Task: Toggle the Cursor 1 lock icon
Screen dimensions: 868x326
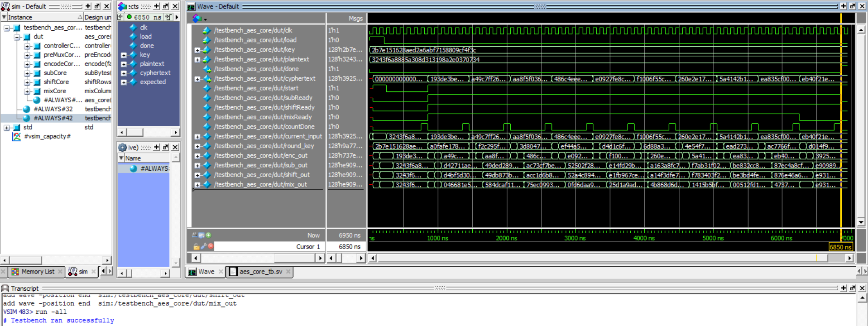Action: click(x=196, y=246)
